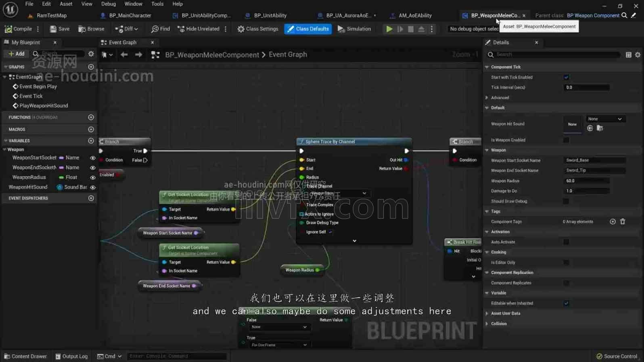The width and height of the screenshot is (644, 362).
Task: Click the green Play button
Action: point(389,29)
